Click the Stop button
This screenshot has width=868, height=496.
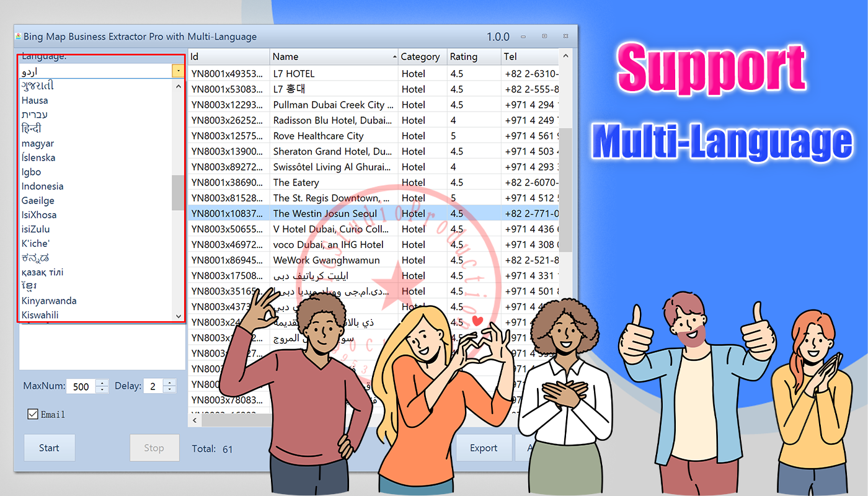pos(154,448)
